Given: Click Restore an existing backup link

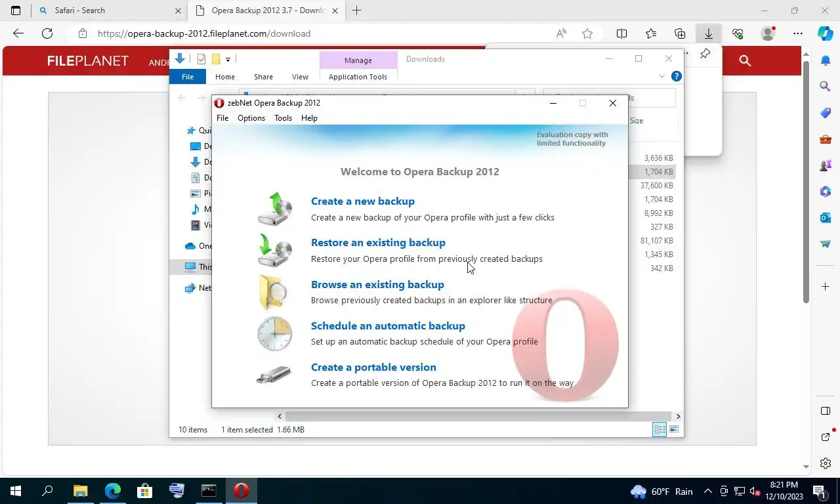Looking at the screenshot, I should [378, 243].
